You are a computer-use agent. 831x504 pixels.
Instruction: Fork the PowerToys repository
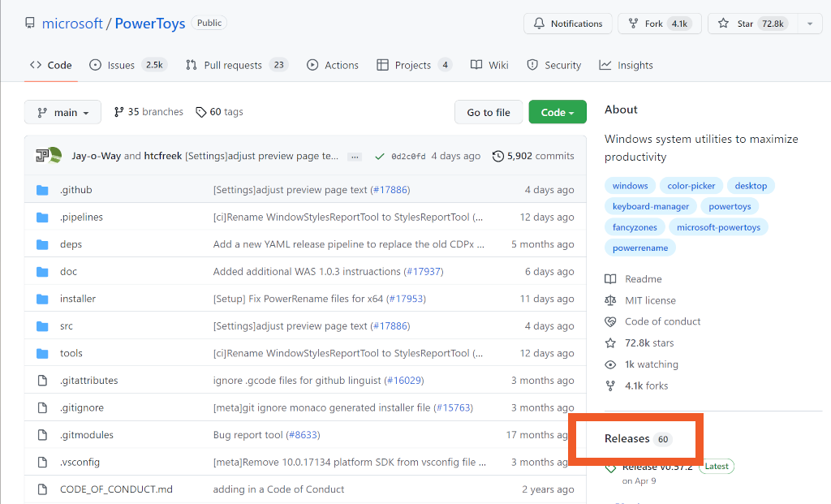655,24
